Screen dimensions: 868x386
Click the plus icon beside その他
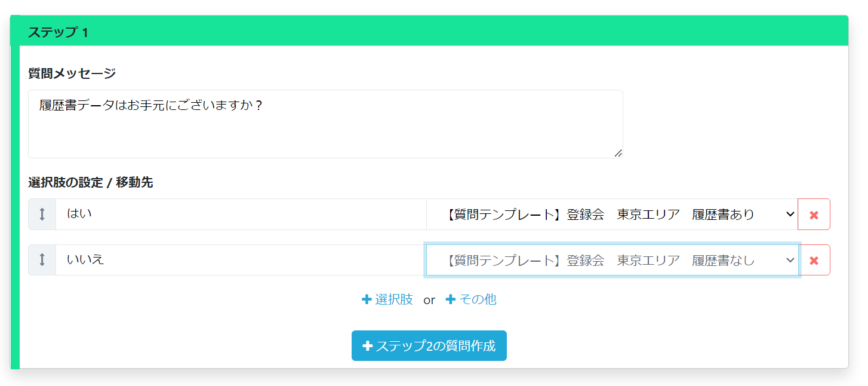pyautogui.click(x=451, y=299)
